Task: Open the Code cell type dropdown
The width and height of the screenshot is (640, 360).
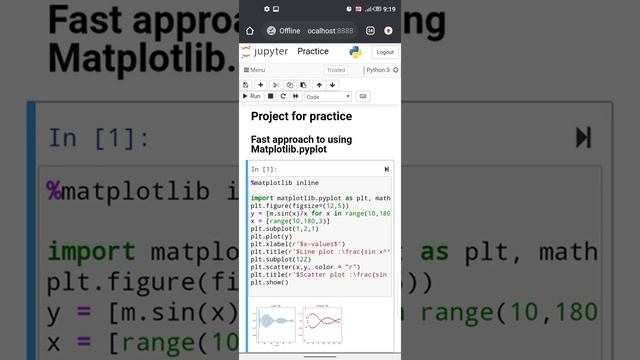Action: click(328, 97)
